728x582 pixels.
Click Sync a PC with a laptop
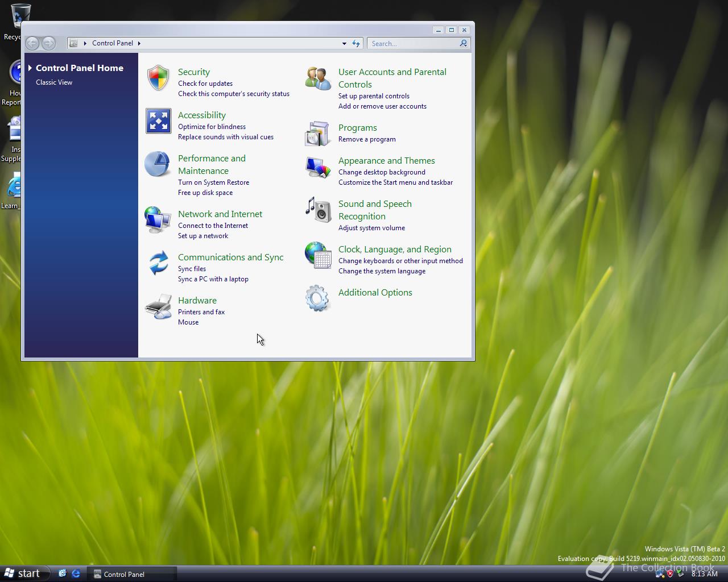tap(213, 279)
